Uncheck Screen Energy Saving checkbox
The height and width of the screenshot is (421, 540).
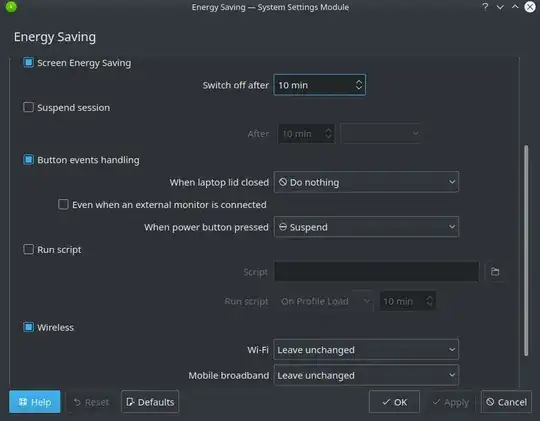tap(29, 63)
